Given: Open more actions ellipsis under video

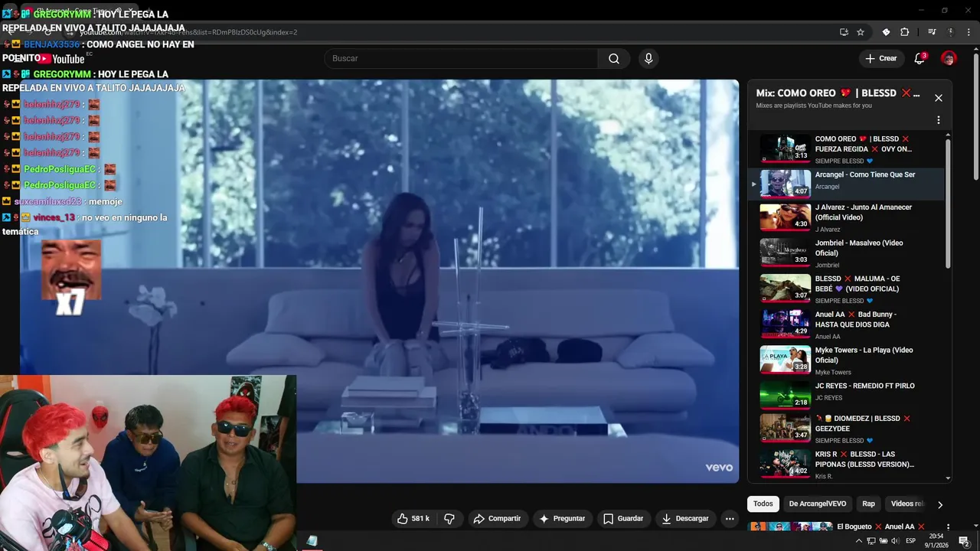Looking at the screenshot, I should point(730,519).
